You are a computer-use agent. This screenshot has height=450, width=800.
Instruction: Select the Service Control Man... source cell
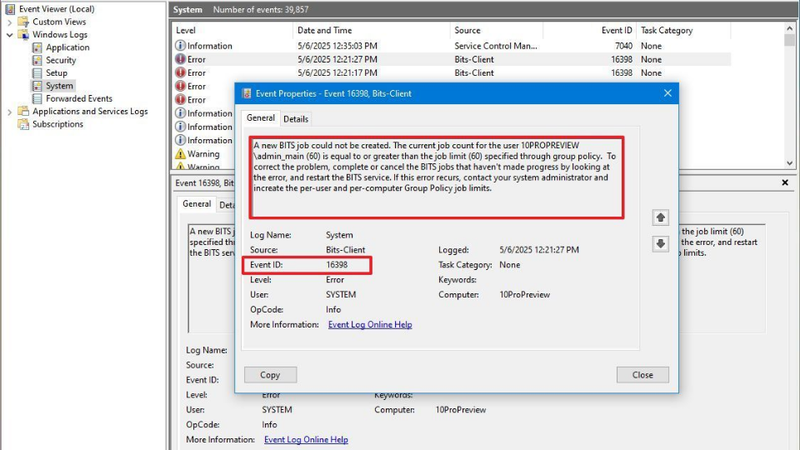495,45
